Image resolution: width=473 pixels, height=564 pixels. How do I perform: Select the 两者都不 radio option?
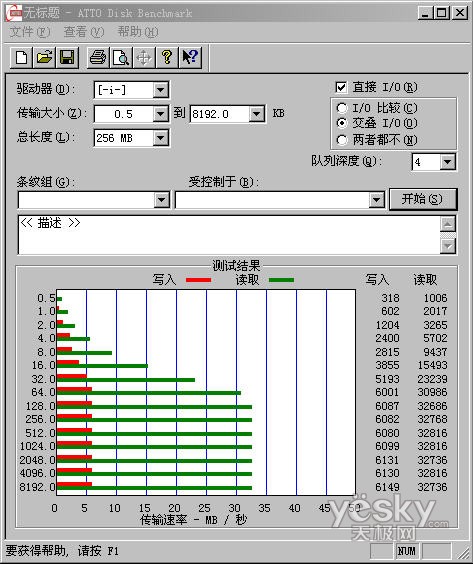click(342, 140)
